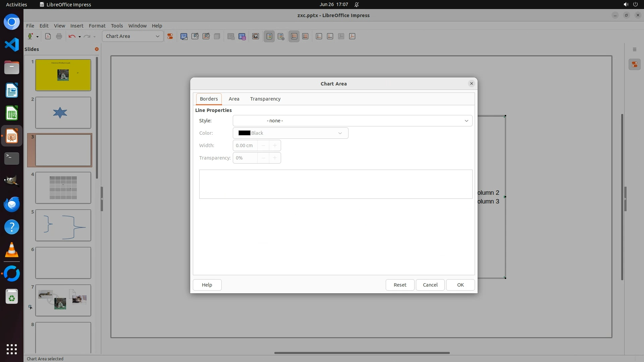This screenshot has height=362, width=644.
Task: Toggle Vertical Grids button
Action: tap(305, 36)
